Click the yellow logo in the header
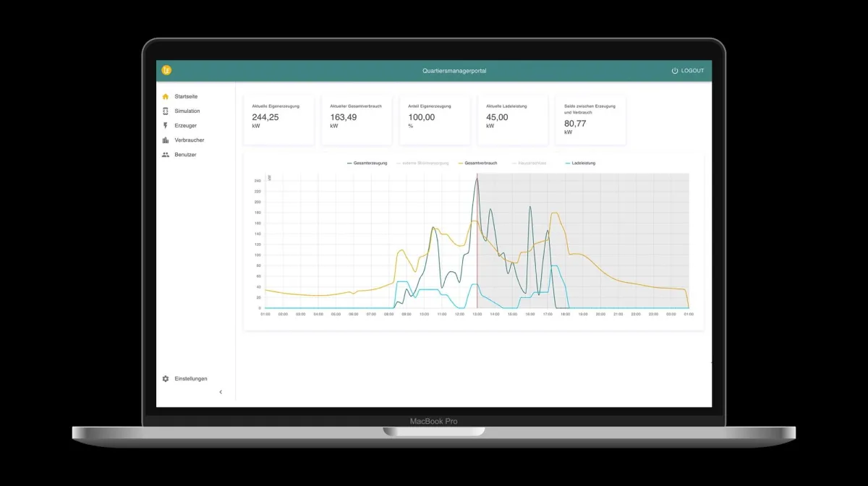The width and height of the screenshot is (868, 486). tap(166, 70)
